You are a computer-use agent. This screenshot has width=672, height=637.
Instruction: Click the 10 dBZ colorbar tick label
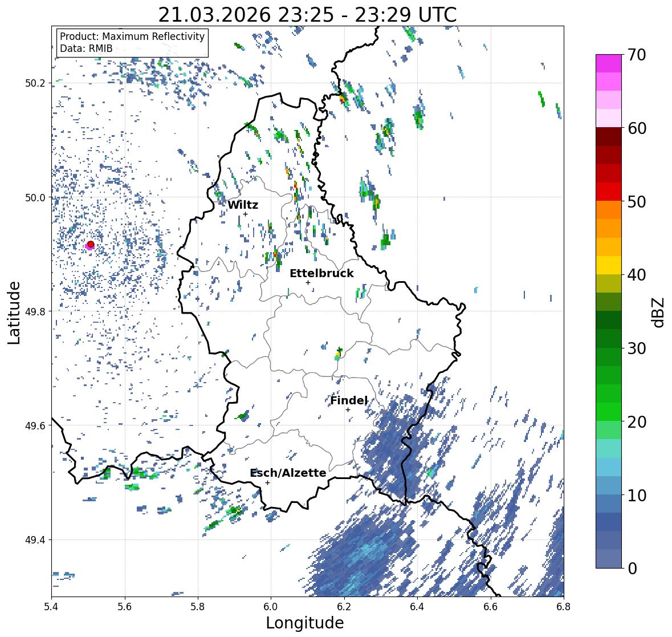(x=637, y=496)
